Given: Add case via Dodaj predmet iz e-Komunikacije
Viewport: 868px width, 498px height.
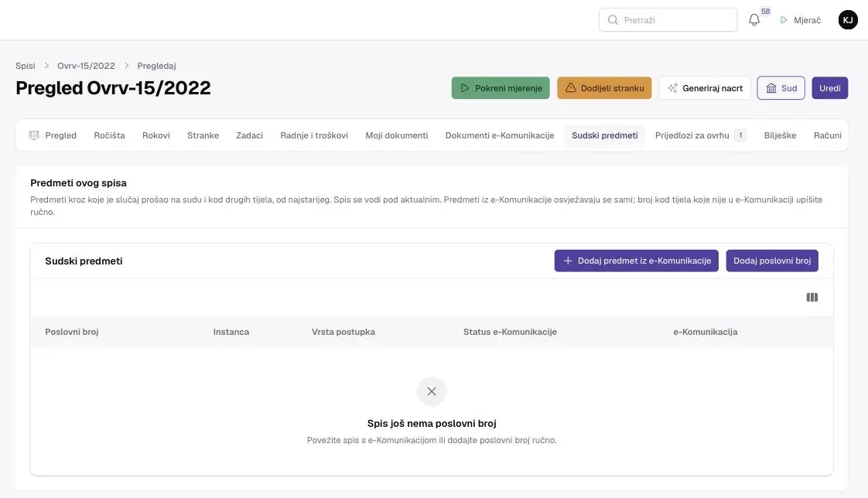Looking at the screenshot, I should point(637,261).
